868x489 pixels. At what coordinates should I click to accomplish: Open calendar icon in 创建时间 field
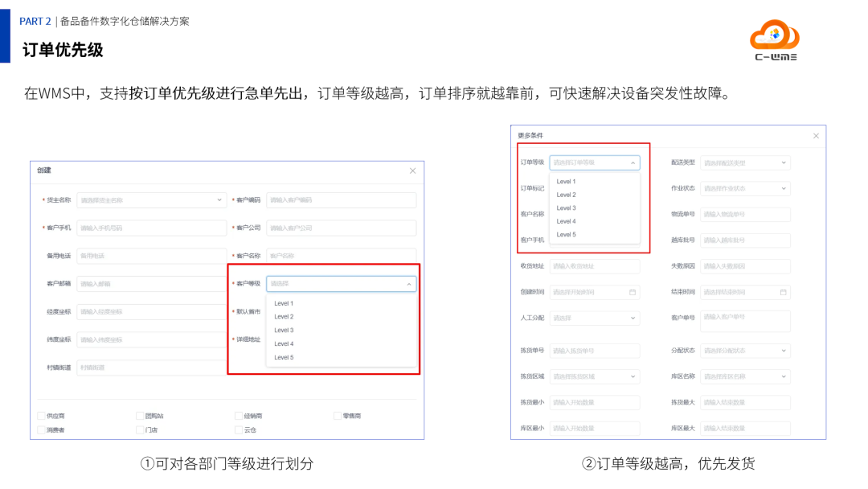[x=633, y=292]
